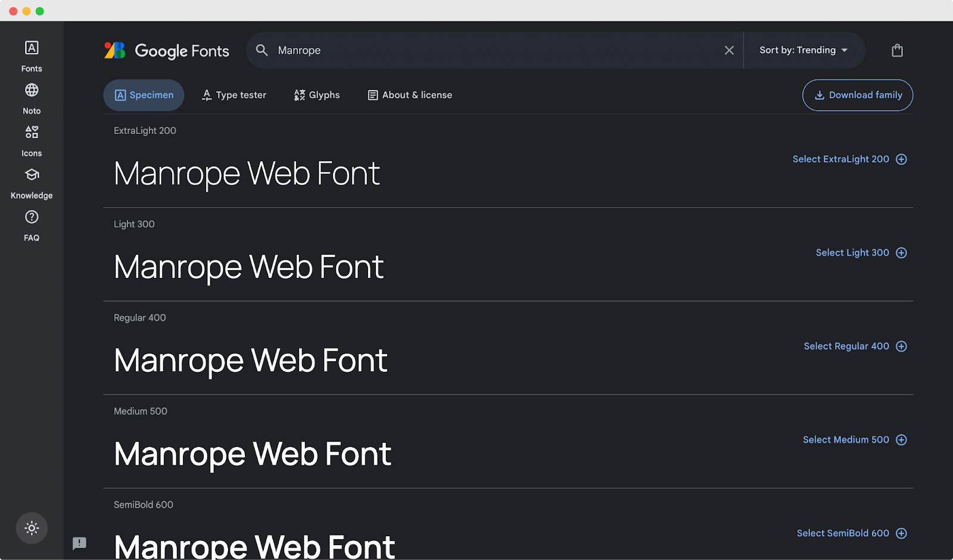Add ExtraLight 200 style using its plus toggle

(x=902, y=159)
